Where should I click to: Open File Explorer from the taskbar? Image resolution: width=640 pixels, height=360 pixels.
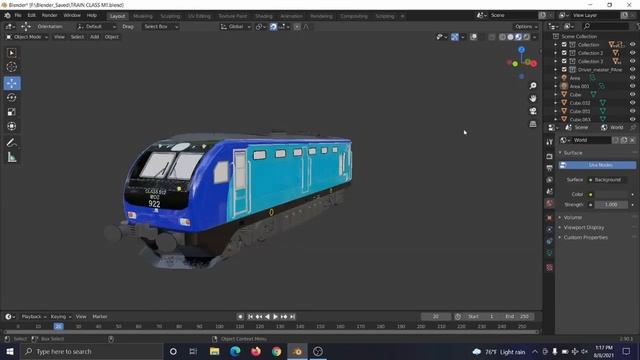click(x=214, y=351)
